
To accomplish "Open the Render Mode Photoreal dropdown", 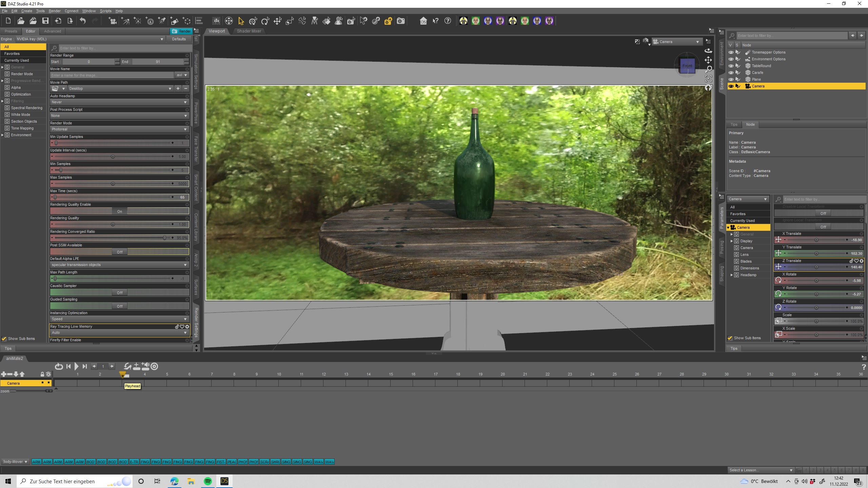I will pyautogui.click(x=119, y=129).
